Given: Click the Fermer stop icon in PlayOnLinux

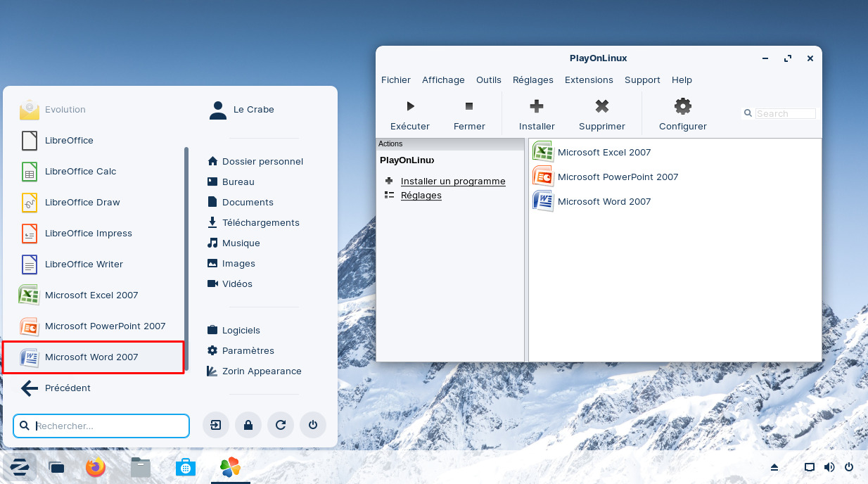Looking at the screenshot, I should point(469,106).
